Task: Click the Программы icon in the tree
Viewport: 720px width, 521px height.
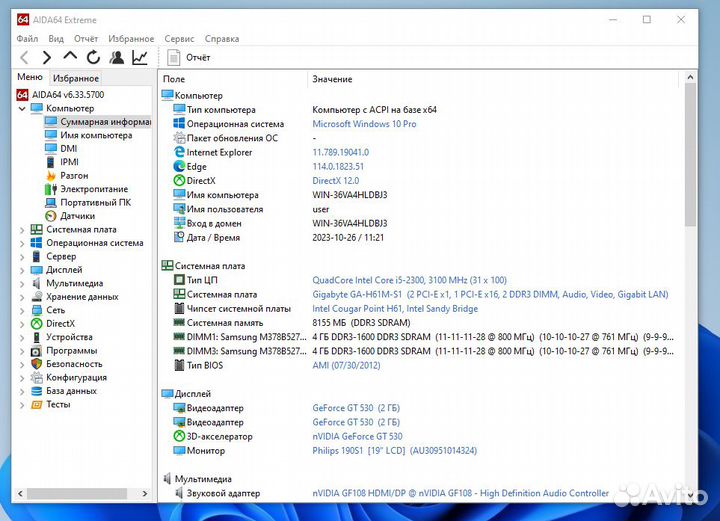Action: [36, 350]
